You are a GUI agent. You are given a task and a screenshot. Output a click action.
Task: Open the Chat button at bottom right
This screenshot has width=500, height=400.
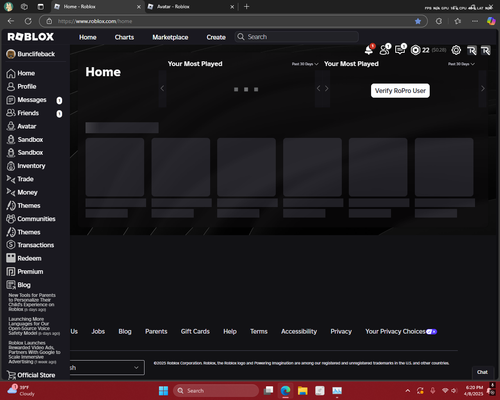pos(482,372)
